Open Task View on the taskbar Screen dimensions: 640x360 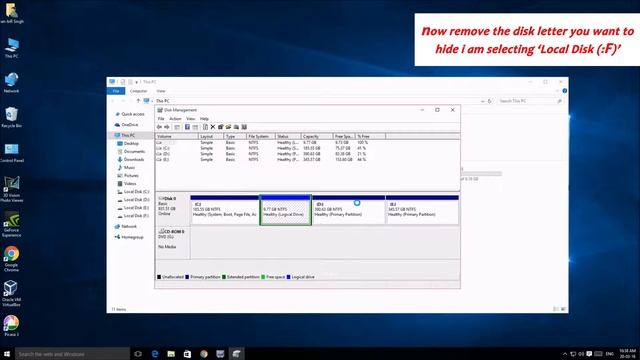tap(138, 354)
